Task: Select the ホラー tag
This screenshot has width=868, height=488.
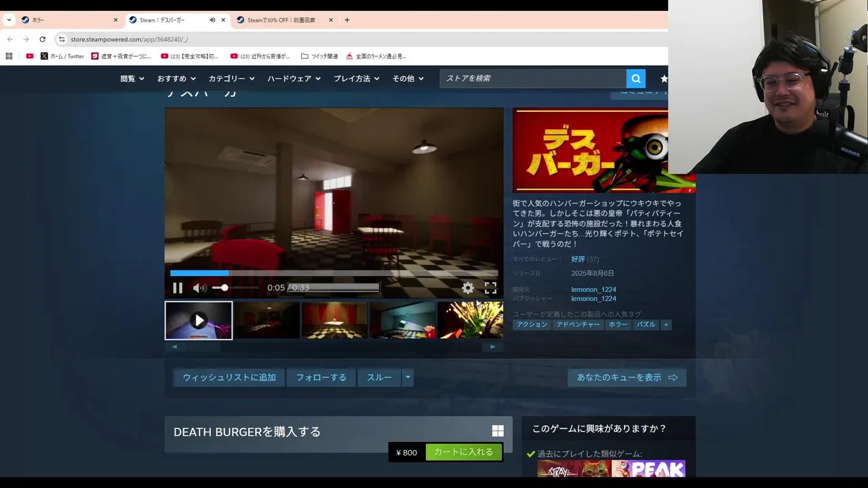Action: tap(618, 325)
